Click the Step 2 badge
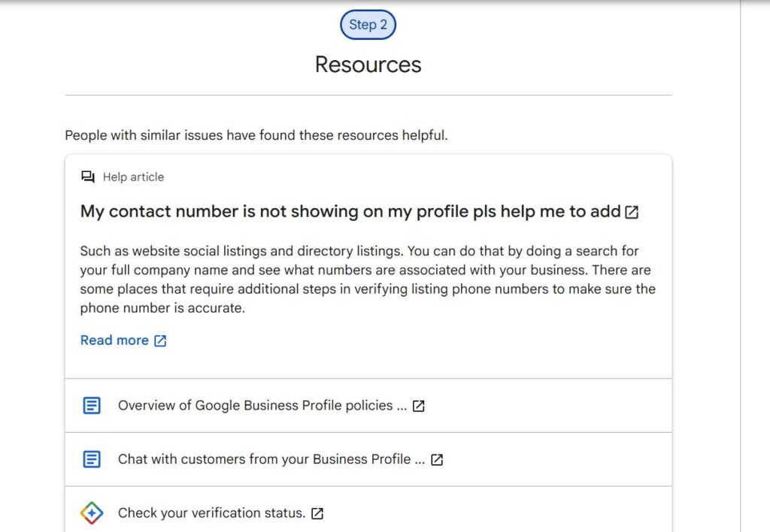The width and height of the screenshot is (770, 532). click(x=368, y=25)
